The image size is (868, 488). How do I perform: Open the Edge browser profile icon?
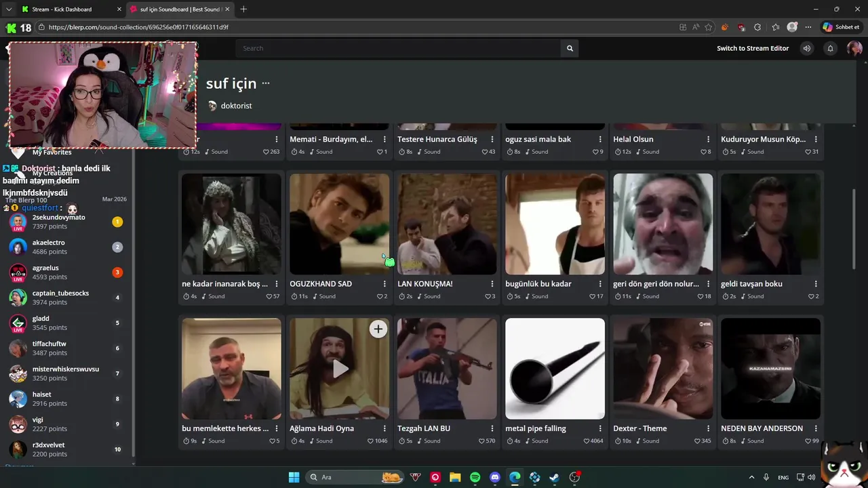(792, 27)
